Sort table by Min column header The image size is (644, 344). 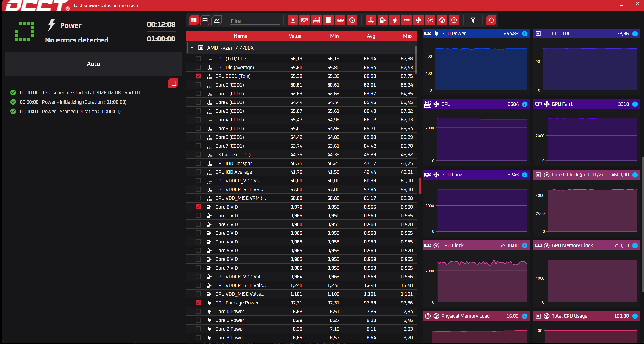(334, 36)
